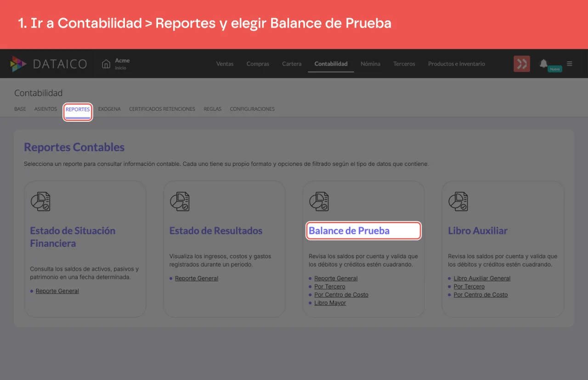The image size is (588, 380).
Task: Click the Libro Auxiliar heading
Action: point(478,231)
